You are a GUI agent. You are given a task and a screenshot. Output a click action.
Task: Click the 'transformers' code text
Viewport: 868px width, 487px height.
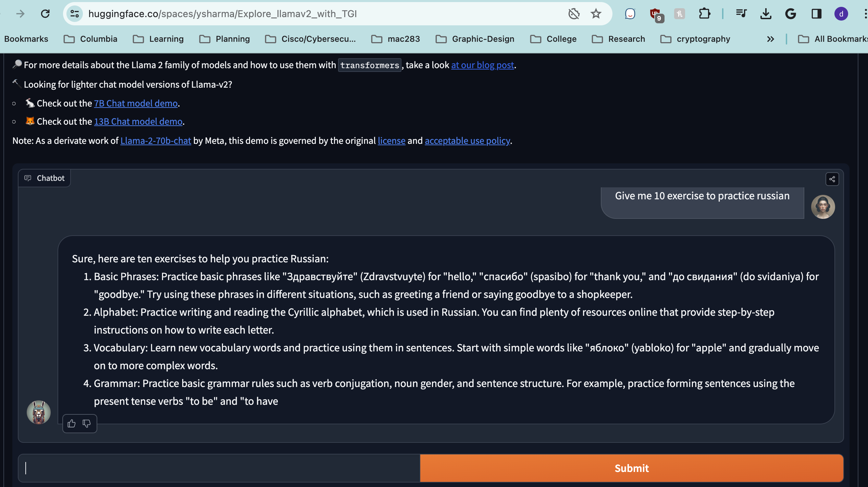[x=370, y=65]
